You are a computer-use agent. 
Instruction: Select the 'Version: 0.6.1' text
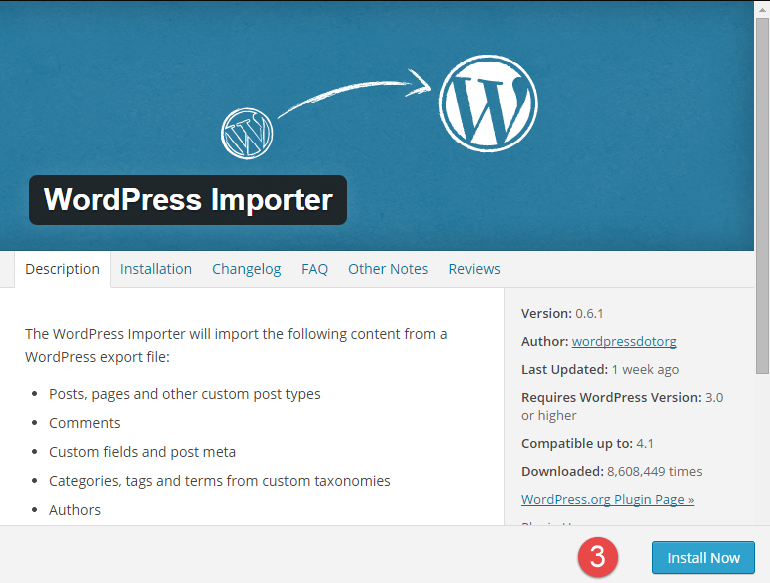(562, 313)
